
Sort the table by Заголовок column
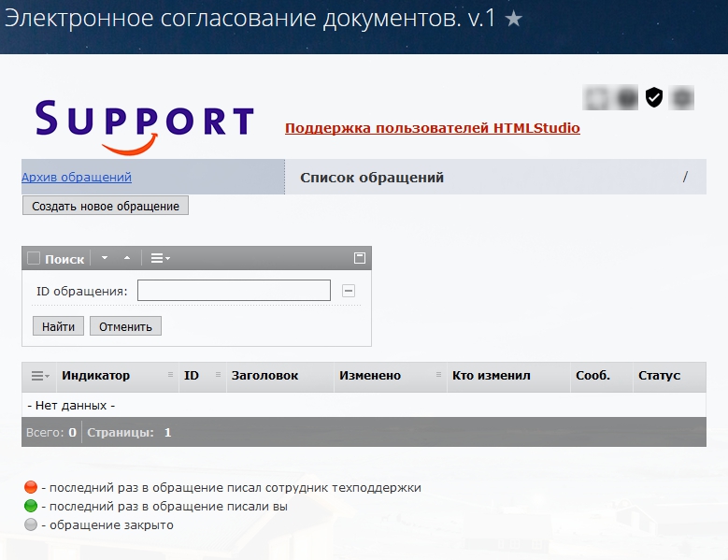coord(264,376)
